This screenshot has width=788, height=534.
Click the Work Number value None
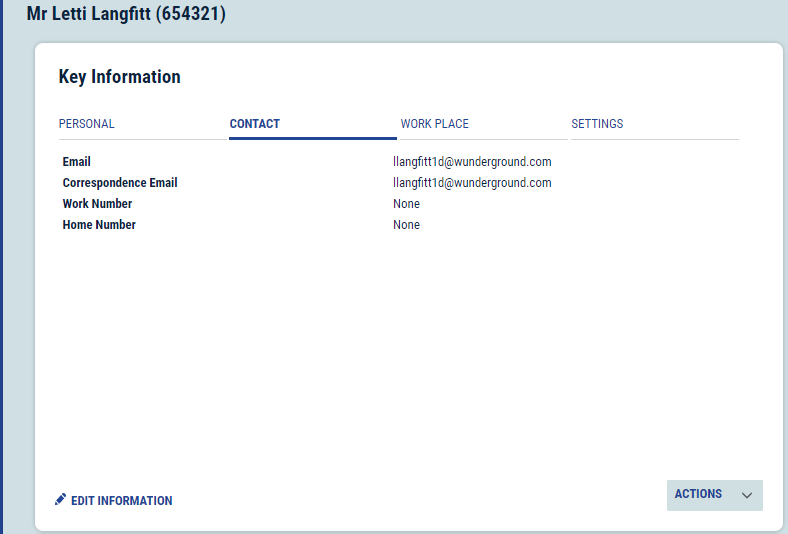point(406,204)
